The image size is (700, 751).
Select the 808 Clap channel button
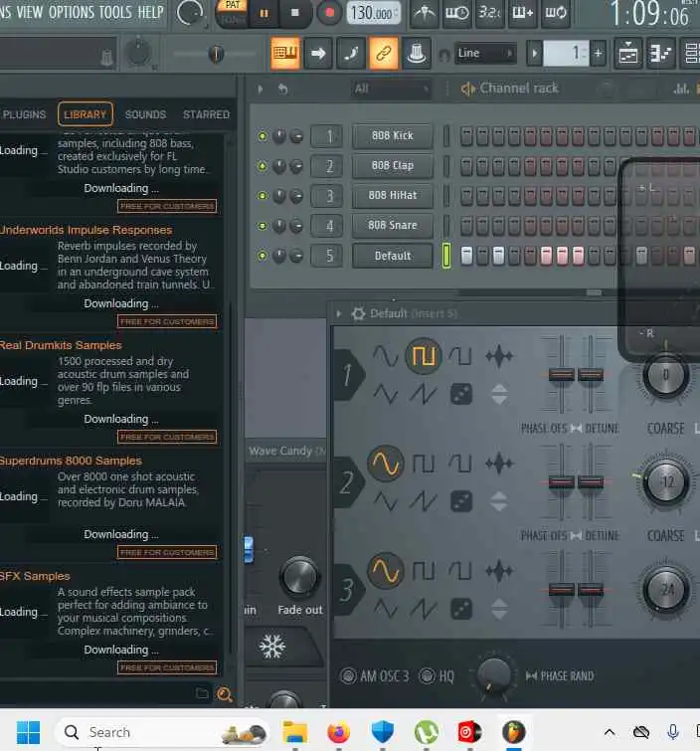393,166
